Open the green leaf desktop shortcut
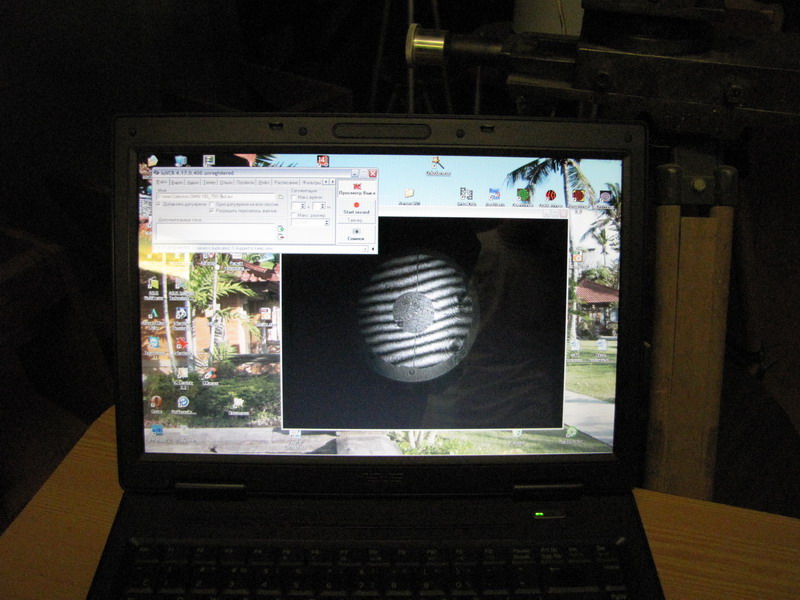800x600 pixels. click(x=523, y=197)
